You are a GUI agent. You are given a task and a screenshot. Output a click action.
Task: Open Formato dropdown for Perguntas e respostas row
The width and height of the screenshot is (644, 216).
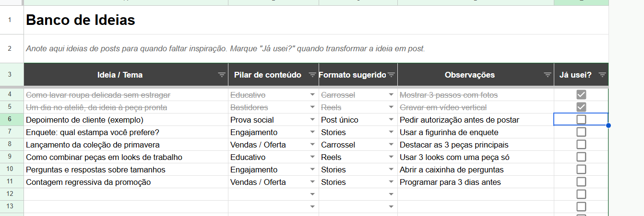click(x=391, y=170)
